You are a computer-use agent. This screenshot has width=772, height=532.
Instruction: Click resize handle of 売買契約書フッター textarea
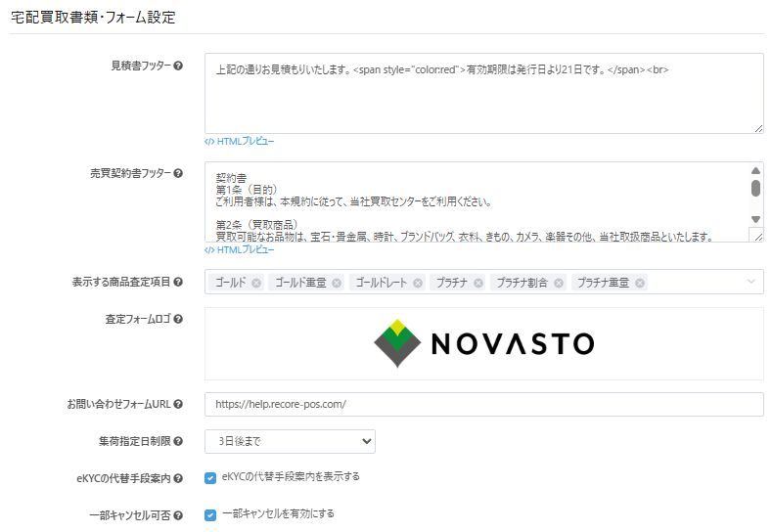pos(758,237)
